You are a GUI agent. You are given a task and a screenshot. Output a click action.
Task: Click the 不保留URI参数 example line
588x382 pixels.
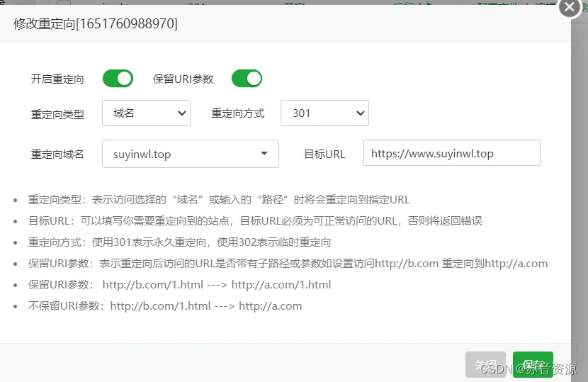[x=165, y=306]
